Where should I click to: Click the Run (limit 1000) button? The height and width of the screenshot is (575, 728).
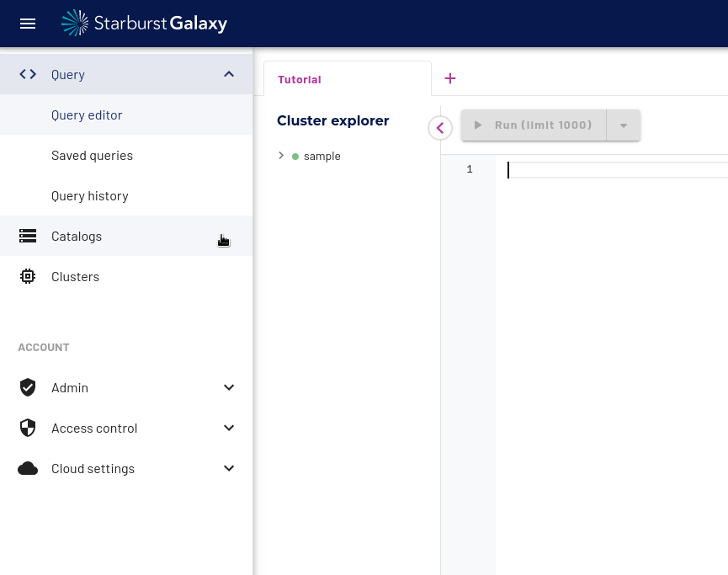pos(534,125)
